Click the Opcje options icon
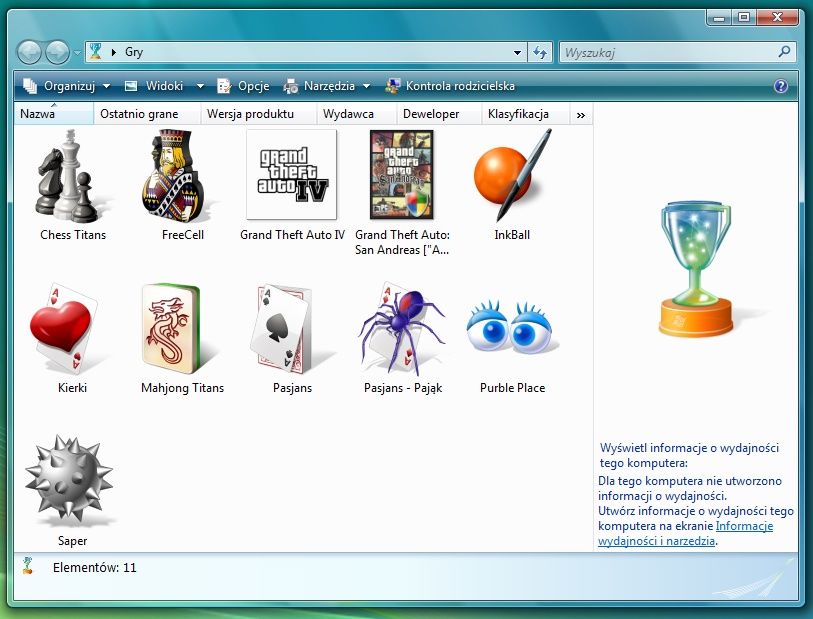 (x=223, y=86)
